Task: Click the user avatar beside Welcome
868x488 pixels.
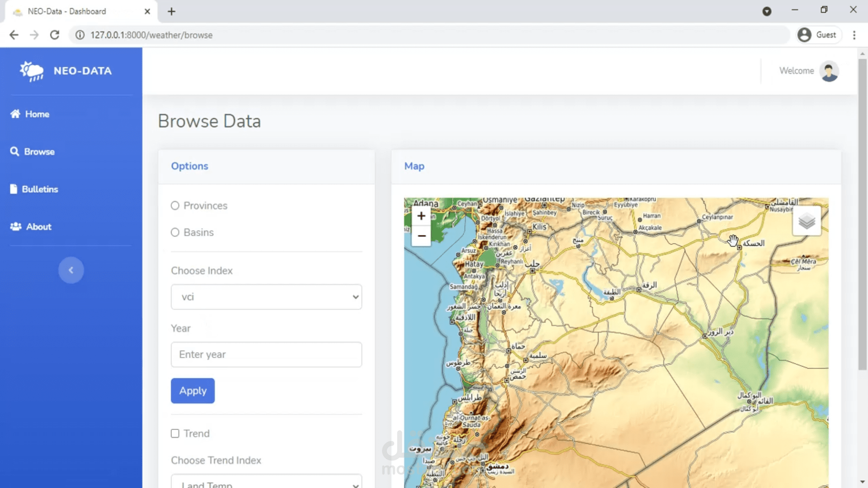Action: pos(829,71)
